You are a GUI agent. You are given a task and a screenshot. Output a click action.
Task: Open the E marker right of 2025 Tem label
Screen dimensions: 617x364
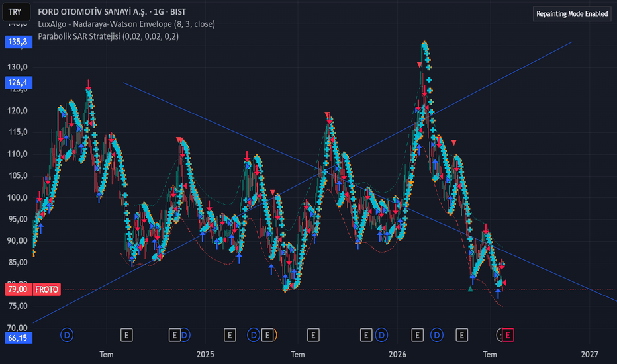pyautogui.click(x=313, y=336)
